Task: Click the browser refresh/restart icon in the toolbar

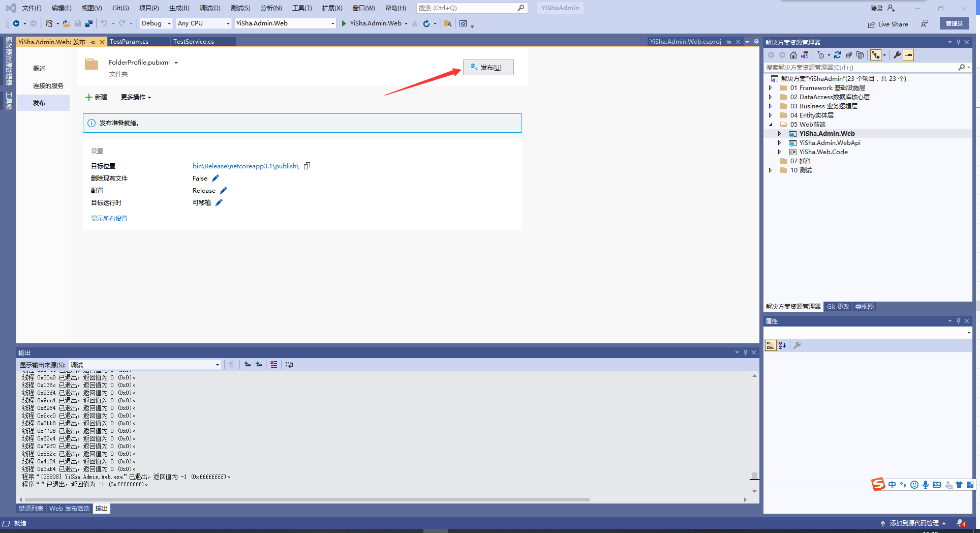Action: pyautogui.click(x=426, y=23)
